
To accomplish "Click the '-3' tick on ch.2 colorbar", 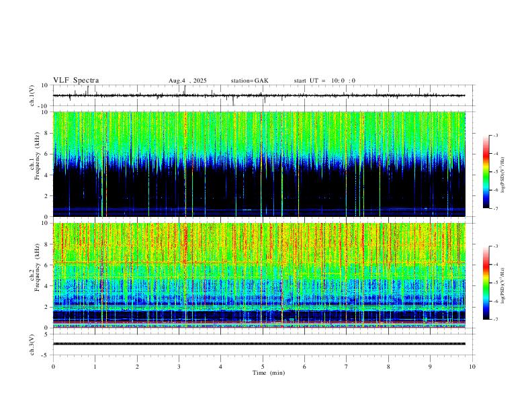I will (496, 246).
